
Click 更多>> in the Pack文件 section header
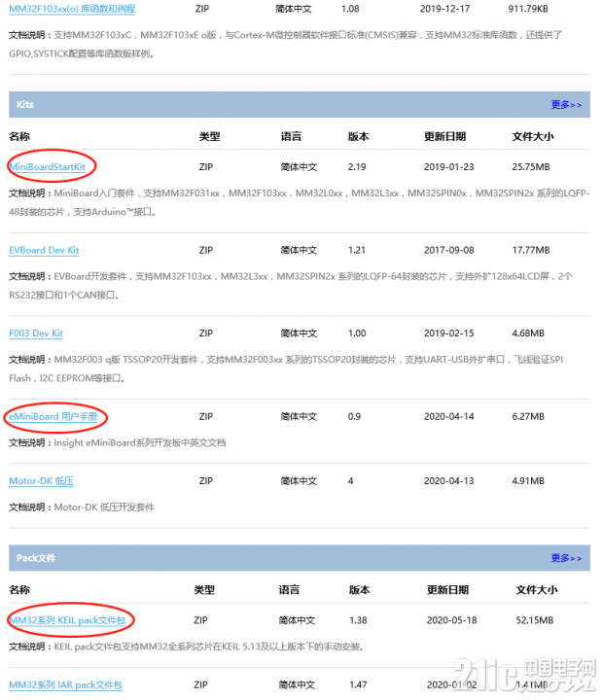click(566, 558)
